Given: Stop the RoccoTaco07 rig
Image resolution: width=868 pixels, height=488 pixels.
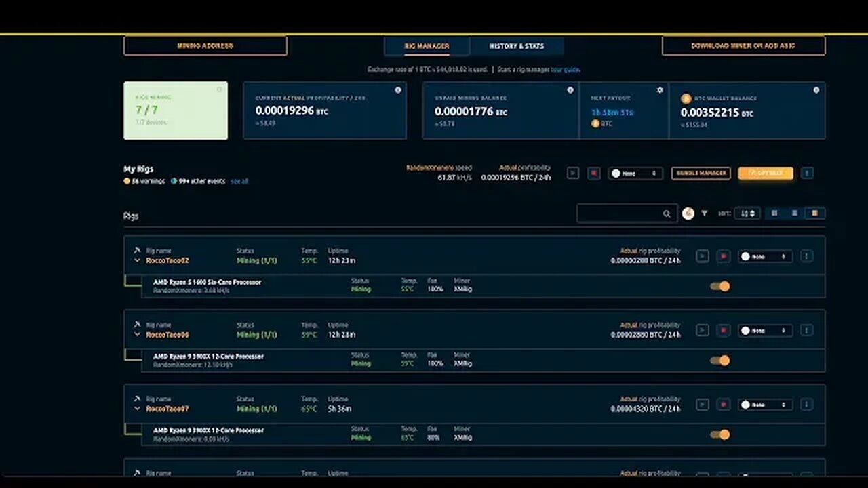Looking at the screenshot, I should coord(724,405).
